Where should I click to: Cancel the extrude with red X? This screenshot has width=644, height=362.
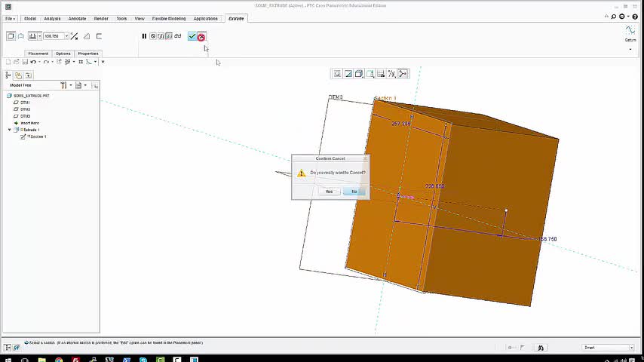tap(201, 37)
